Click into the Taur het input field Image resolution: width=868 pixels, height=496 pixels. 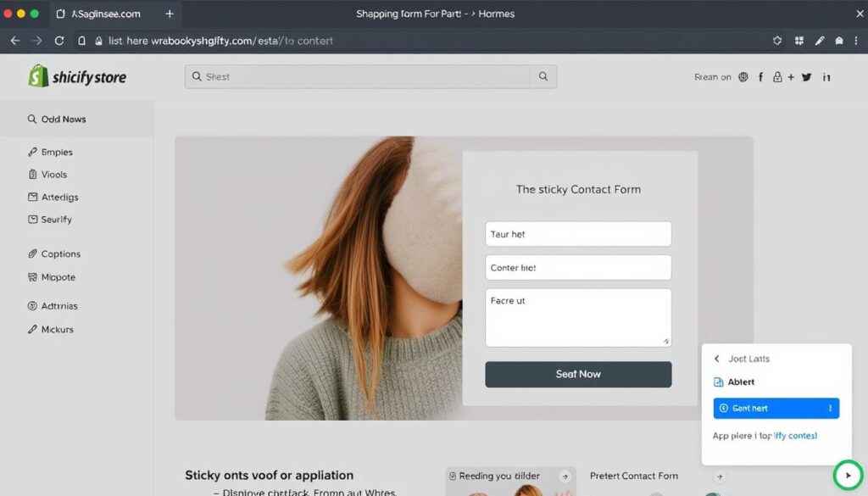(x=578, y=234)
